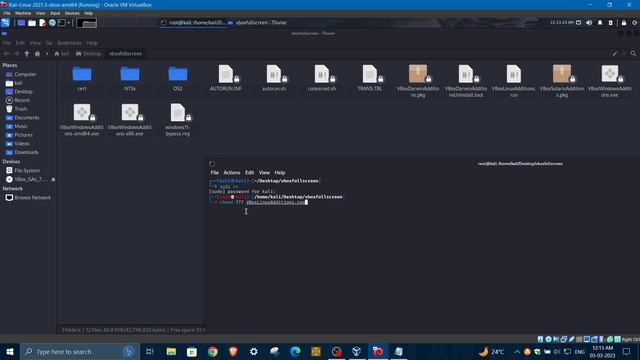Screen dimensions: 640x360
Task: Select Documents in Places sidebar
Action: 28,118
